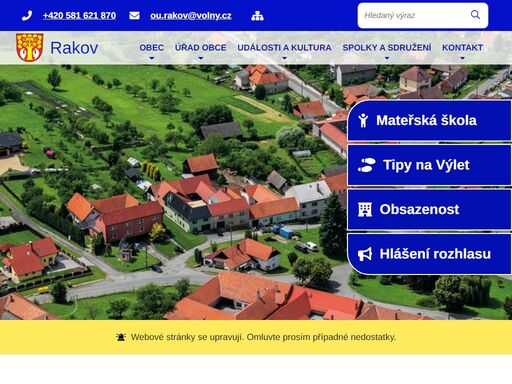Viewport: 512px width, 384px height.
Task: Call the +420 581 621 870 link
Action: (79, 16)
